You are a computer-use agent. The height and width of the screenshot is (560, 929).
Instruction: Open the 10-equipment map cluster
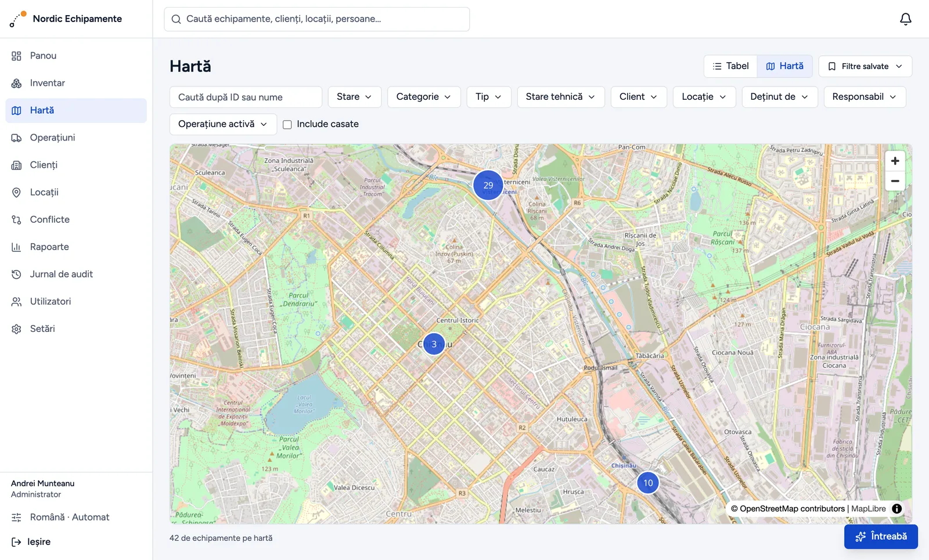coord(648,483)
